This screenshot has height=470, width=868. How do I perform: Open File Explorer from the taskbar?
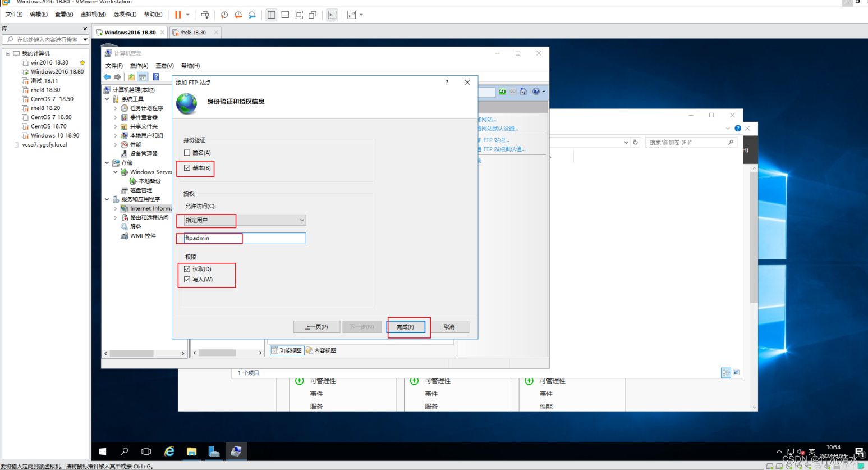[191, 451]
